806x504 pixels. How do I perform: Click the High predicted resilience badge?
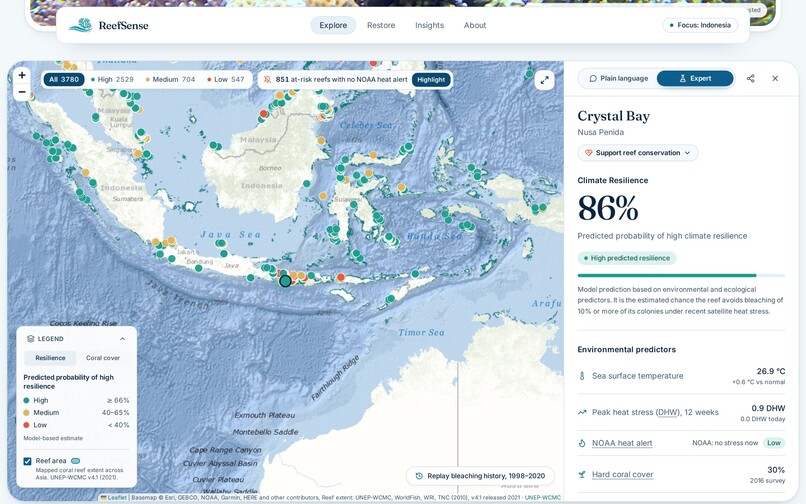point(627,258)
